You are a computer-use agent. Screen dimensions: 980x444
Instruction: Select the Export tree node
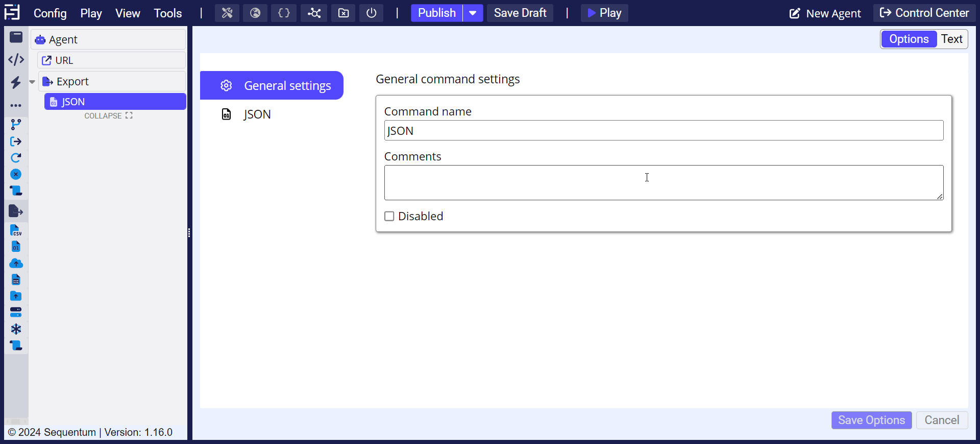point(112,81)
